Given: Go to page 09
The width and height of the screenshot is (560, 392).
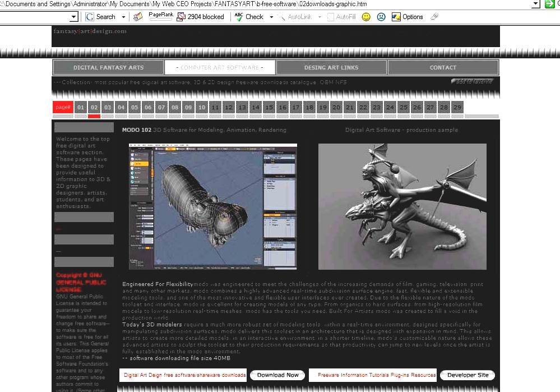Looking at the screenshot, I should tap(188, 107).
